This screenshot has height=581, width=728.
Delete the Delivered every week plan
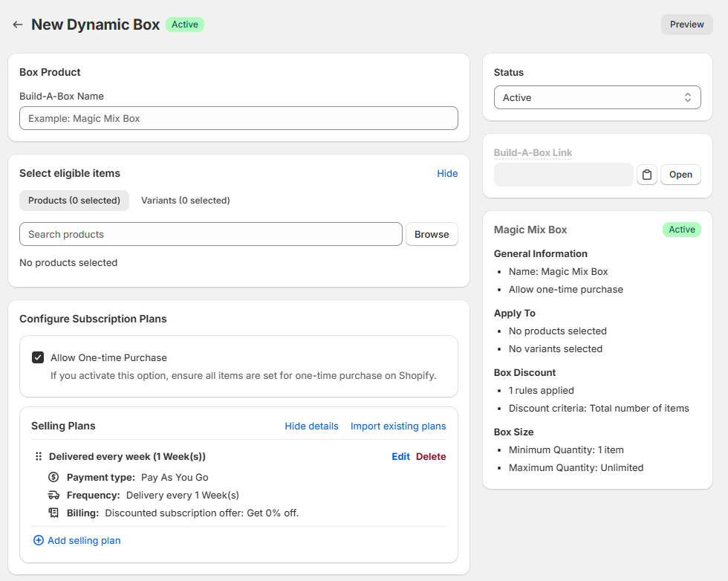[x=431, y=456]
